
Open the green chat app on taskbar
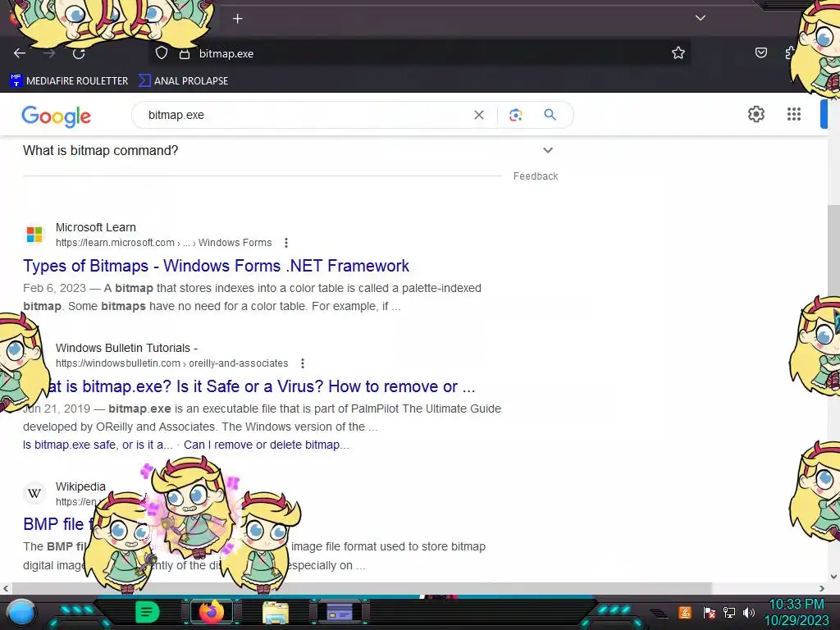(x=147, y=612)
